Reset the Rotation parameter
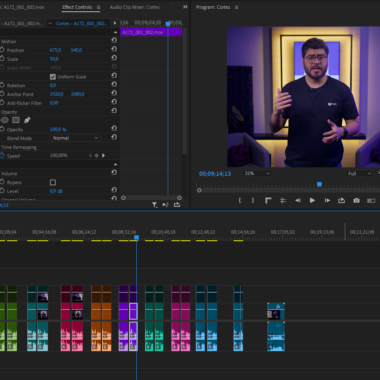 (x=114, y=85)
